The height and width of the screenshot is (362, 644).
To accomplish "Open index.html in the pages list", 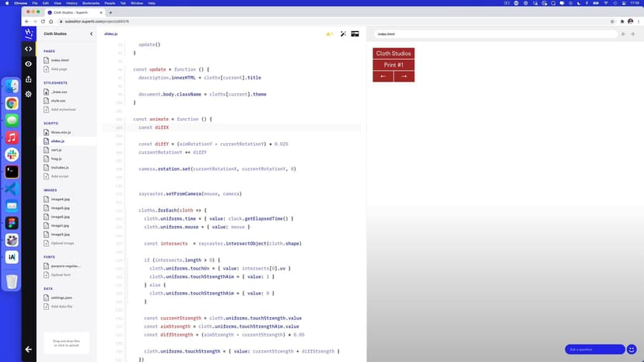I will point(60,60).
